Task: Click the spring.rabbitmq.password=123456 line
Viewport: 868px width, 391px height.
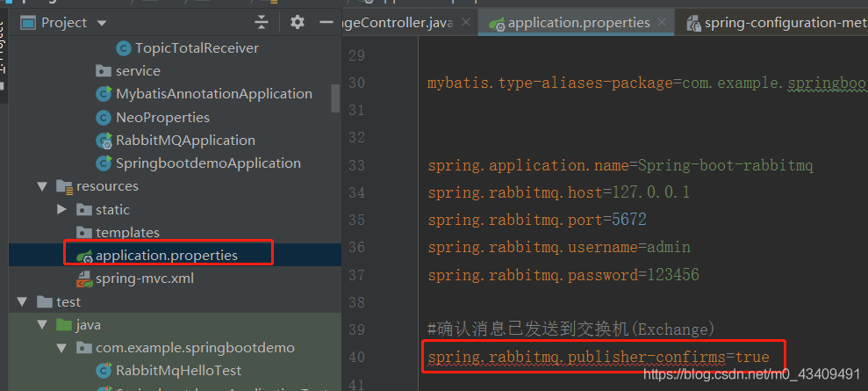Action: 563,275
